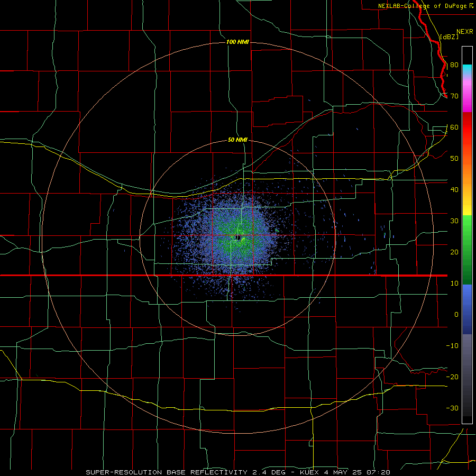Click the NEXR label above the scale
The image size is (476, 476).
465,32
